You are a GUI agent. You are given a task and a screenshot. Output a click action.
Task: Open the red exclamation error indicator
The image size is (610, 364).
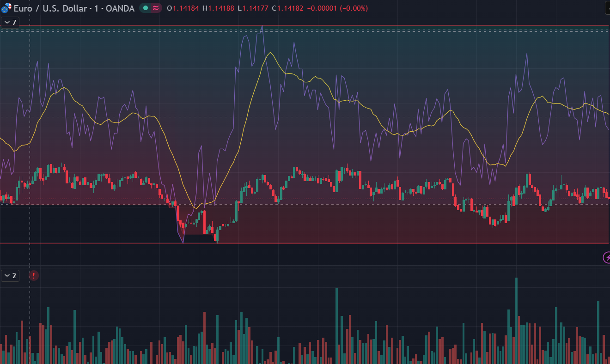click(x=34, y=276)
